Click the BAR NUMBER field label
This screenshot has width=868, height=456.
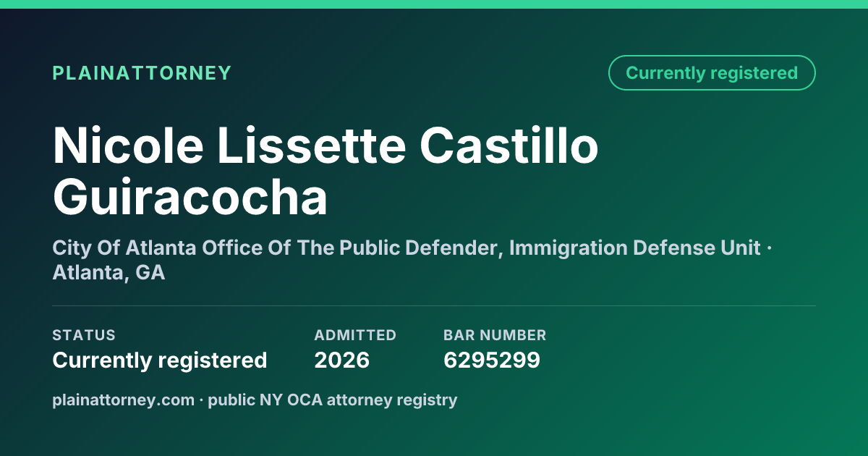click(x=495, y=335)
